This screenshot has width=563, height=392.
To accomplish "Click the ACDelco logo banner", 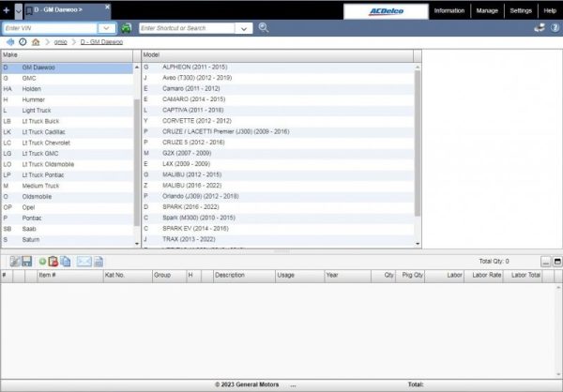I will [386, 11].
